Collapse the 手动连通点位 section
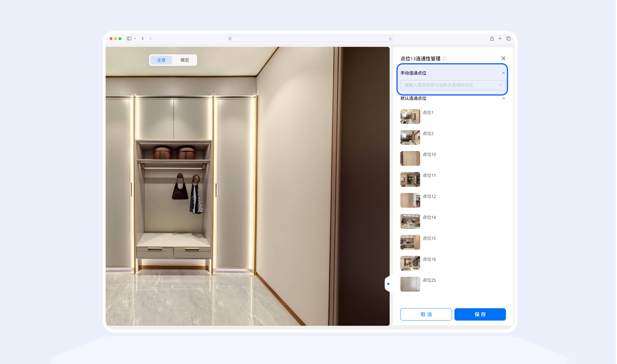Image resolution: width=617 pixels, height=364 pixels. tap(503, 73)
